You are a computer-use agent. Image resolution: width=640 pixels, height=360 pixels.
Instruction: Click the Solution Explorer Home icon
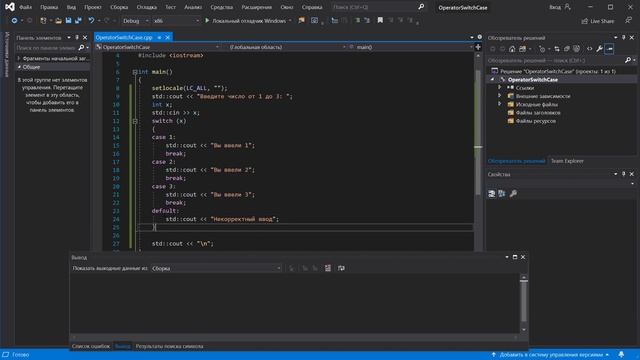[x=512, y=49]
